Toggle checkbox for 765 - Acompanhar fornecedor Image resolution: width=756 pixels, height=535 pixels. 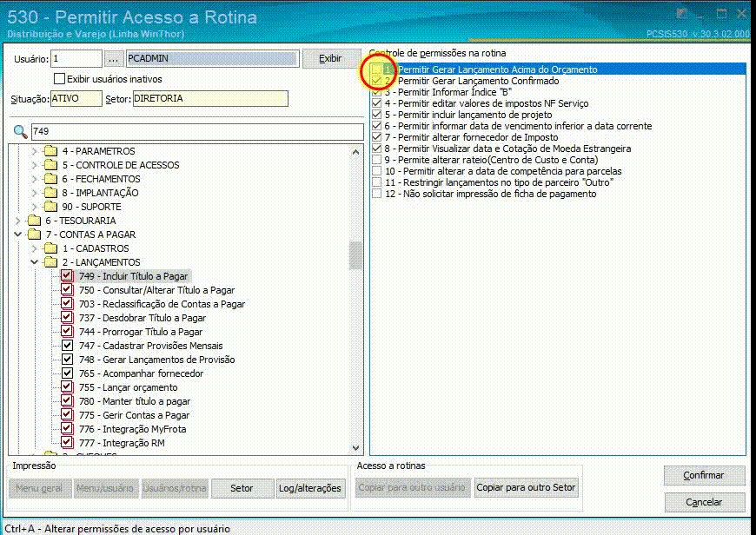[x=67, y=373]
